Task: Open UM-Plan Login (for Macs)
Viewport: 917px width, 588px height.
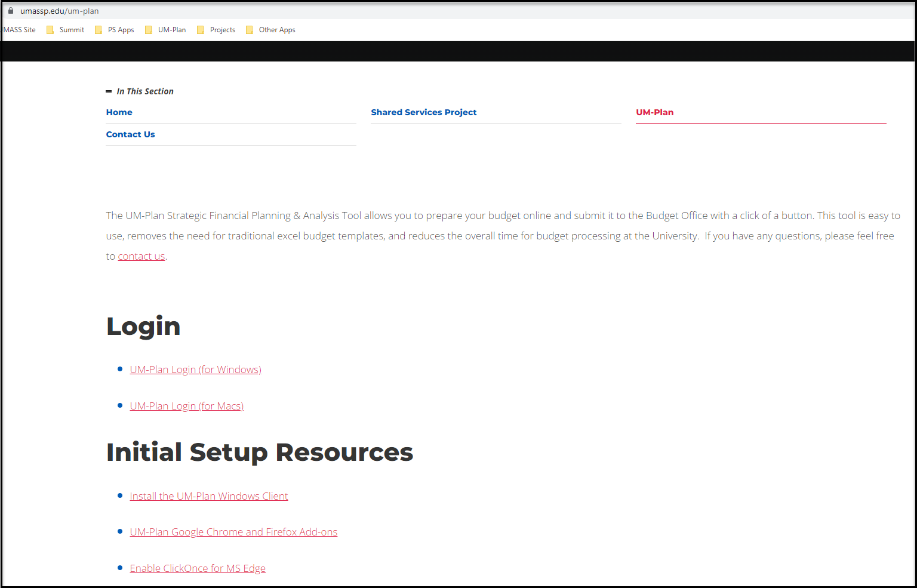Action: 187,406
